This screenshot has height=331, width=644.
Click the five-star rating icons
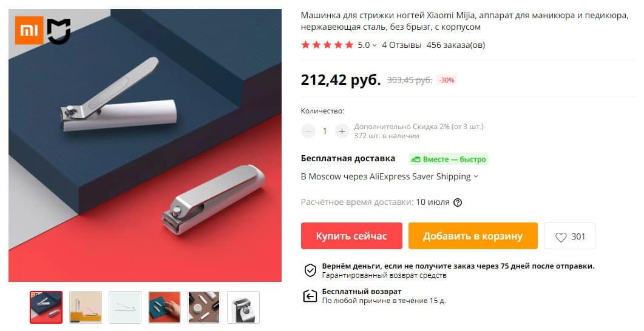click(327, 45)
